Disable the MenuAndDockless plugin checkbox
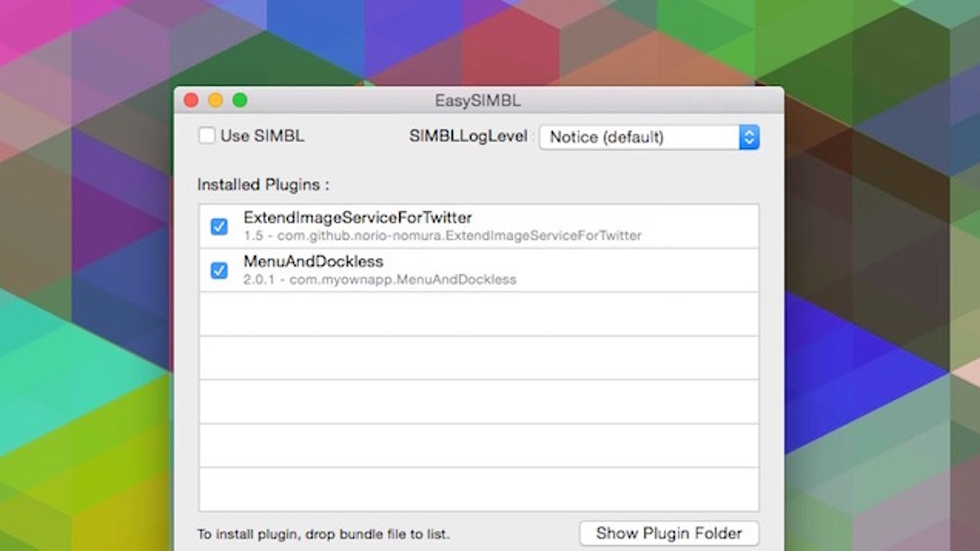 (219, 270)
